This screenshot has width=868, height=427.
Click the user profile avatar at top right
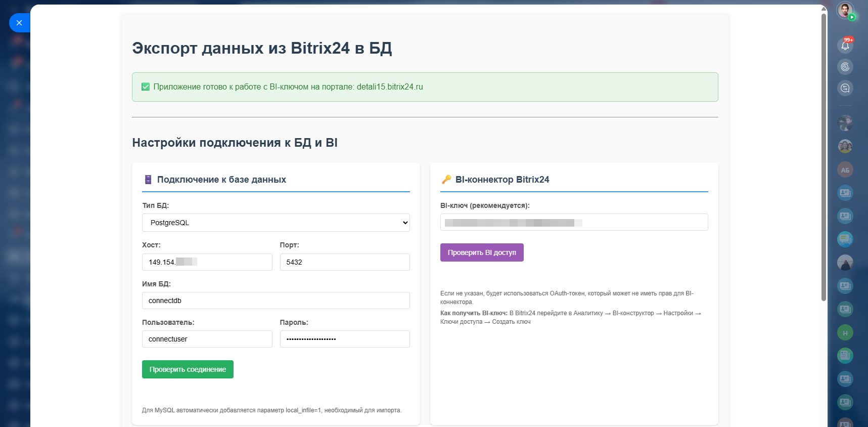(844, 10)
